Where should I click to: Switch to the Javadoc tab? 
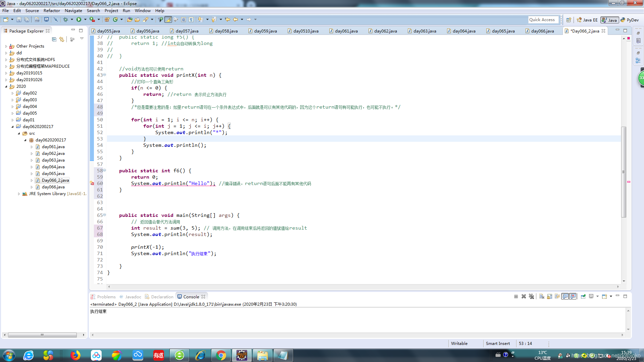[x=130, y=297]
